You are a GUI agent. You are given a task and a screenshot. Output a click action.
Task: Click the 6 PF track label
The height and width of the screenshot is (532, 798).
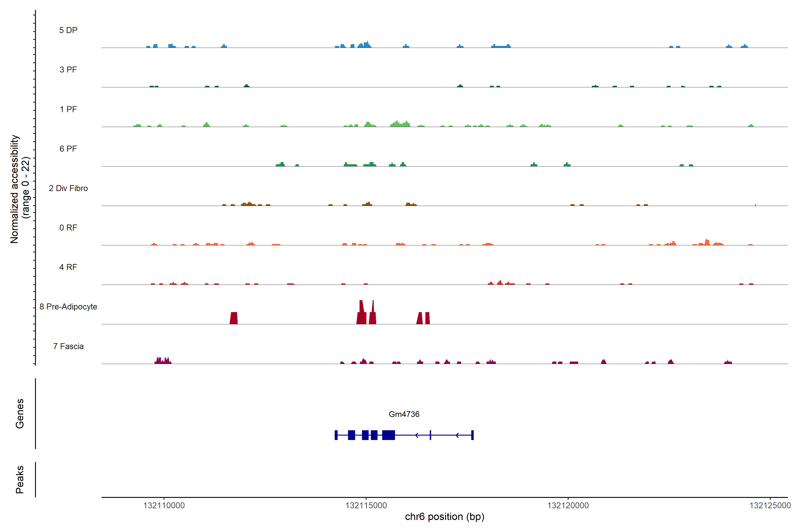(68, 149)
